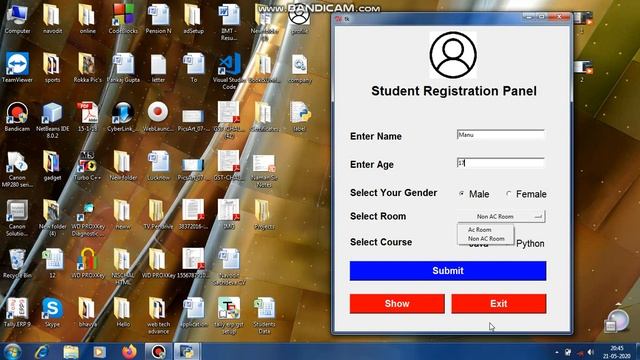The width and height of the screenshot is (640, 360).
Task: Click the red Exit button
Action: pos(499,304)
